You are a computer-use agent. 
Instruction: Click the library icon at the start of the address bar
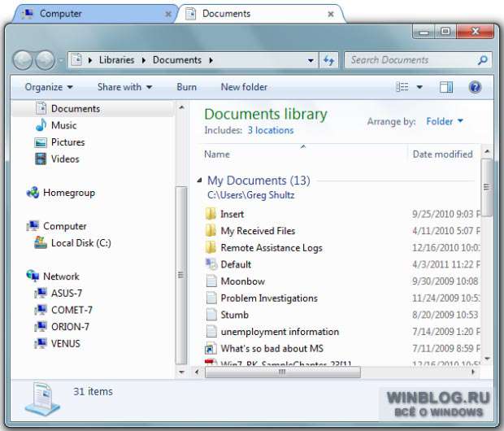point(76,60)
